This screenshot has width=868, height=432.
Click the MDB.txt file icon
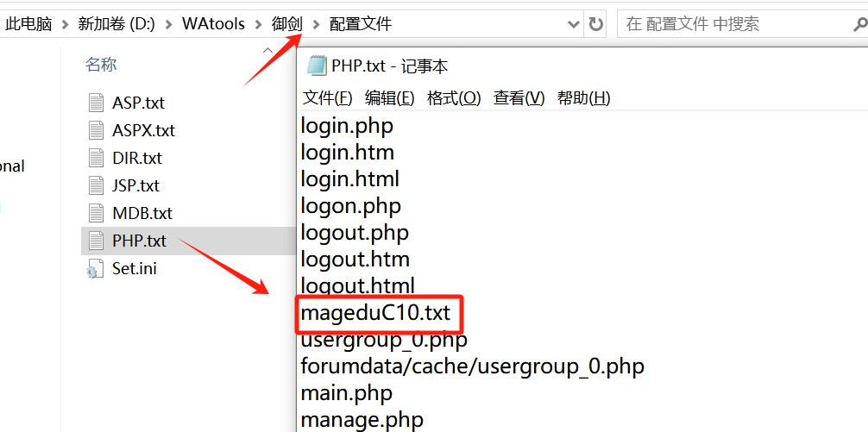97,213
